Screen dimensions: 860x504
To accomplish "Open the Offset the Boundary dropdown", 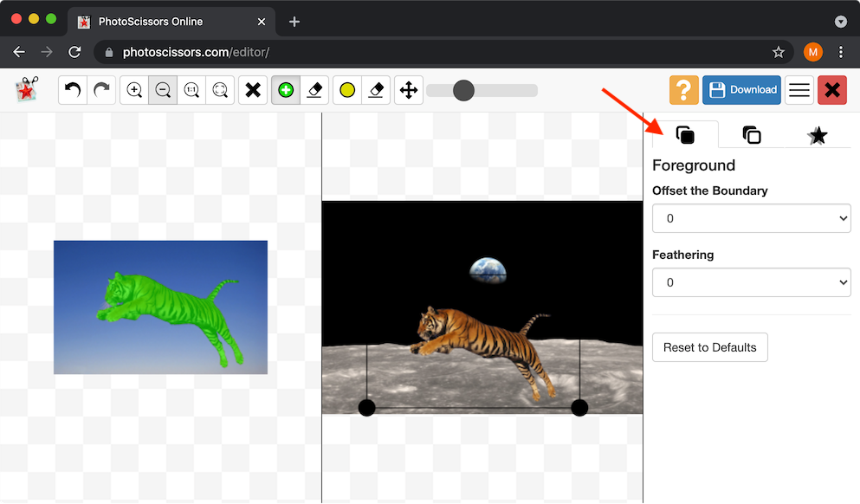I will click(x=750, y=218).
